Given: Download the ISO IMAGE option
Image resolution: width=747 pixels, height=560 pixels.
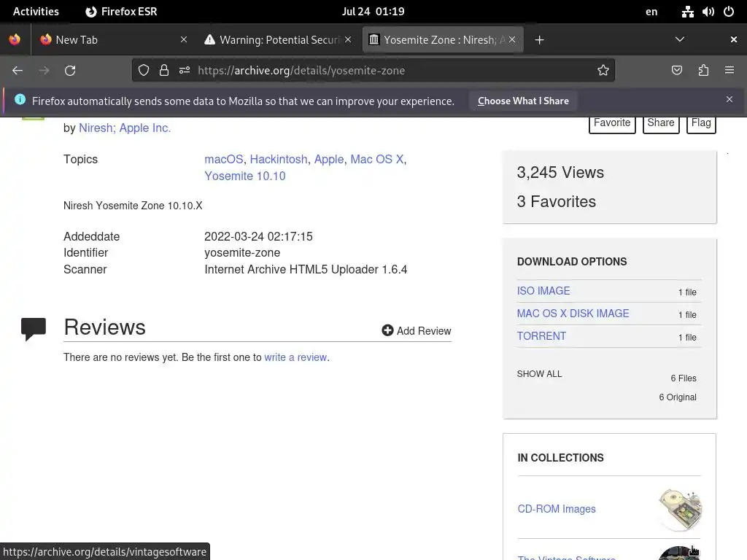Looking at the screenshot, I should tap(543, 290).
